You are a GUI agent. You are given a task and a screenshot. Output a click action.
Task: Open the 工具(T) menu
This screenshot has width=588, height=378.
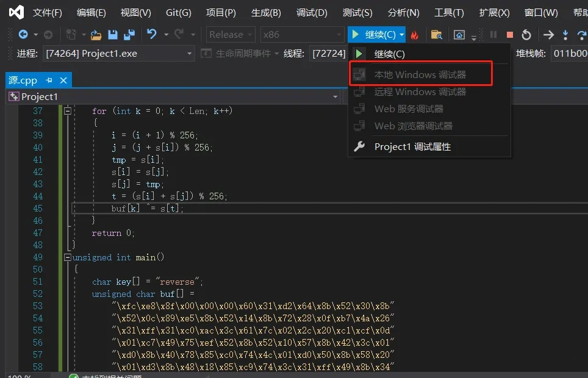point(449,13)
